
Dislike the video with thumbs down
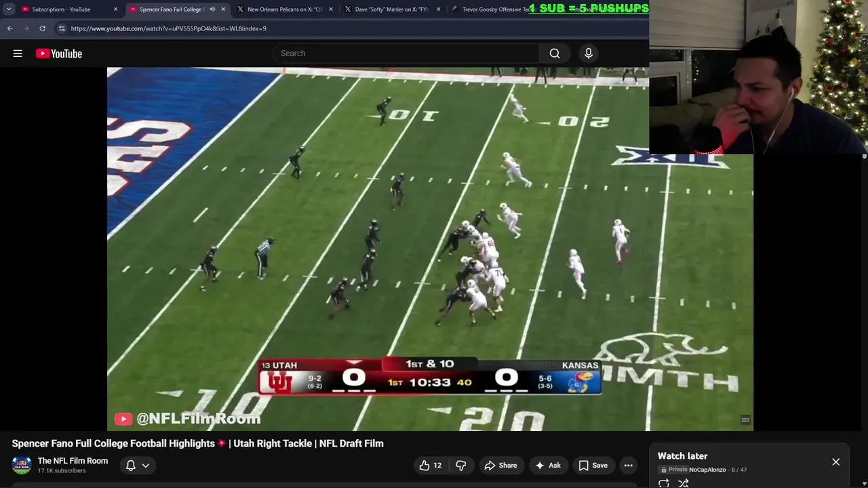tap(461, 465)
